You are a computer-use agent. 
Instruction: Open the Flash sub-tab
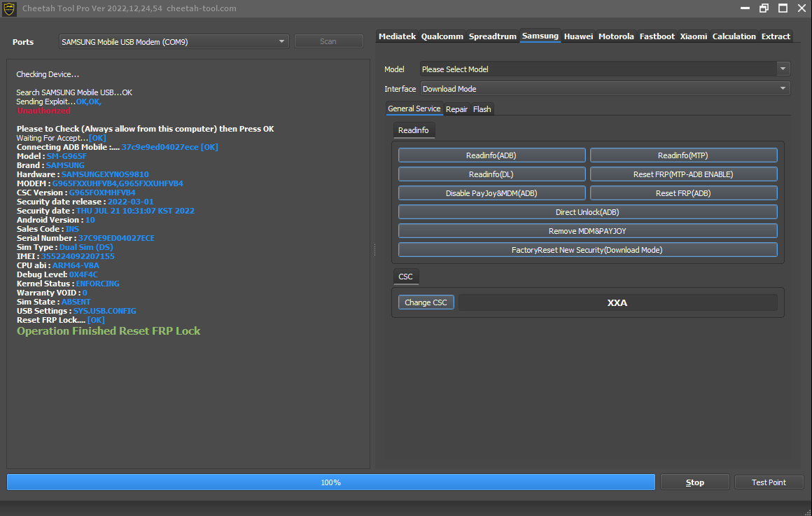click(482, 109)
